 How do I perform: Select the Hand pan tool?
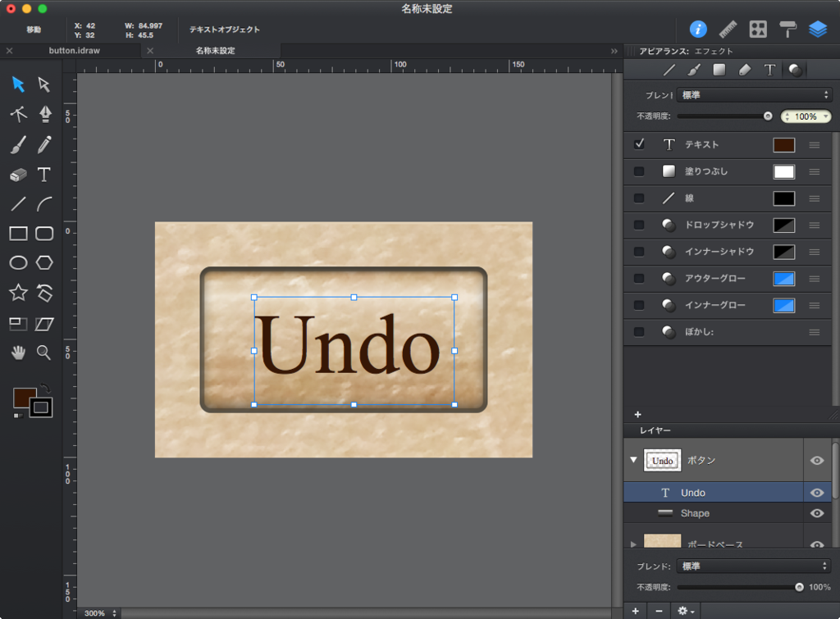[x=18, y=353]
